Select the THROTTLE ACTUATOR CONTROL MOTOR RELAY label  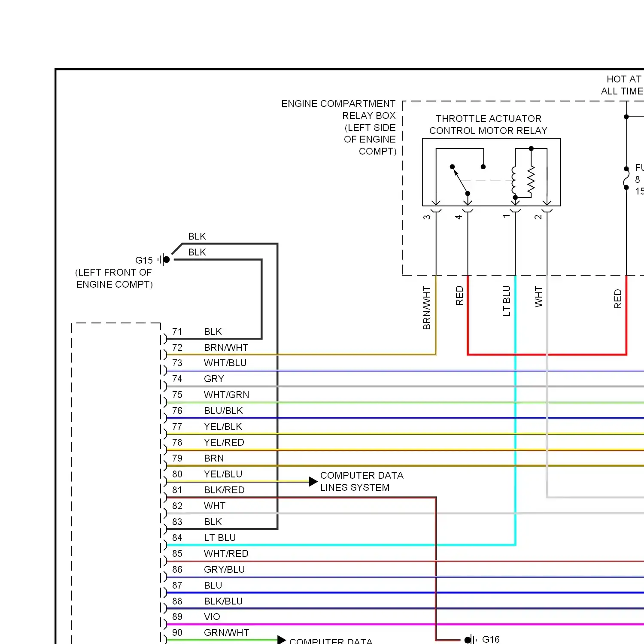pos(489,125)
